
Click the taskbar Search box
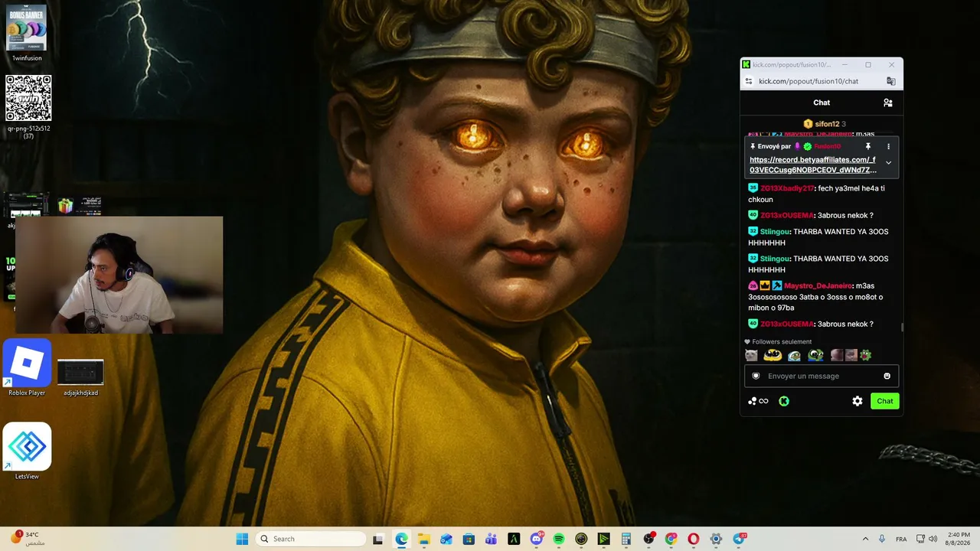tap(311, 539)
